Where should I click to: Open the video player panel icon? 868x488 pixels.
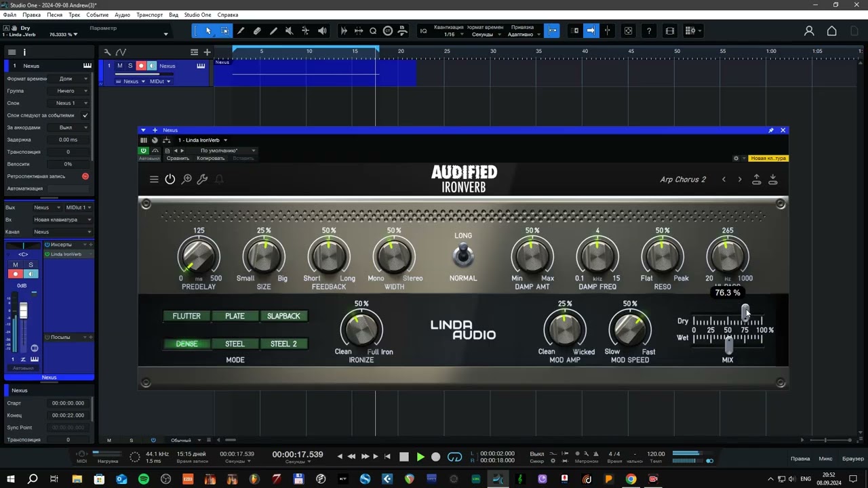(670, 30)
